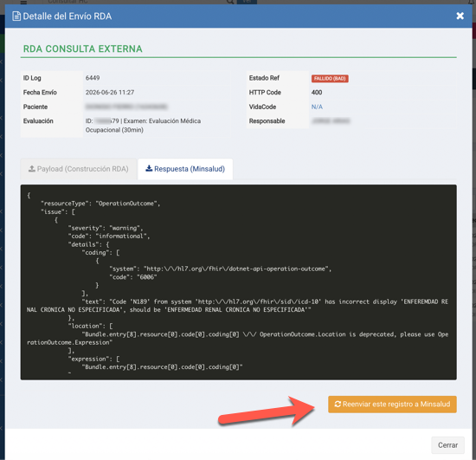Close the Detalle del Envío RDA dialog

460,16
